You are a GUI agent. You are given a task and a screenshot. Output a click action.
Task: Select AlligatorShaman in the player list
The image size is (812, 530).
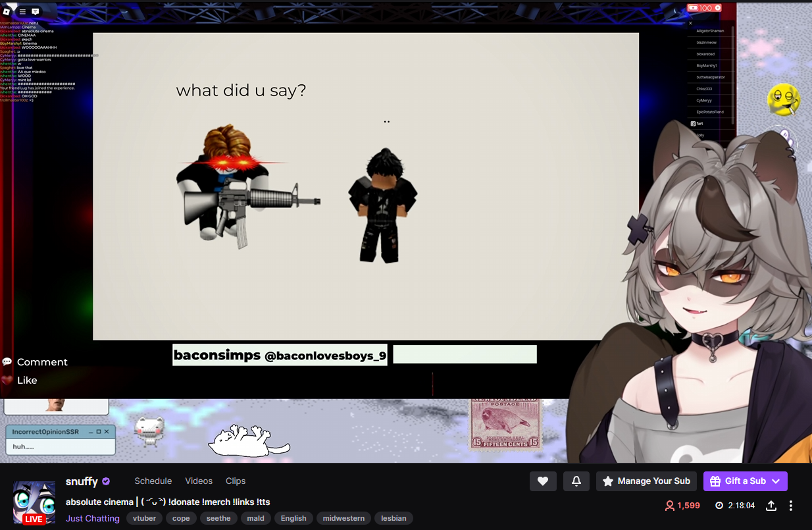coord(710,31)
